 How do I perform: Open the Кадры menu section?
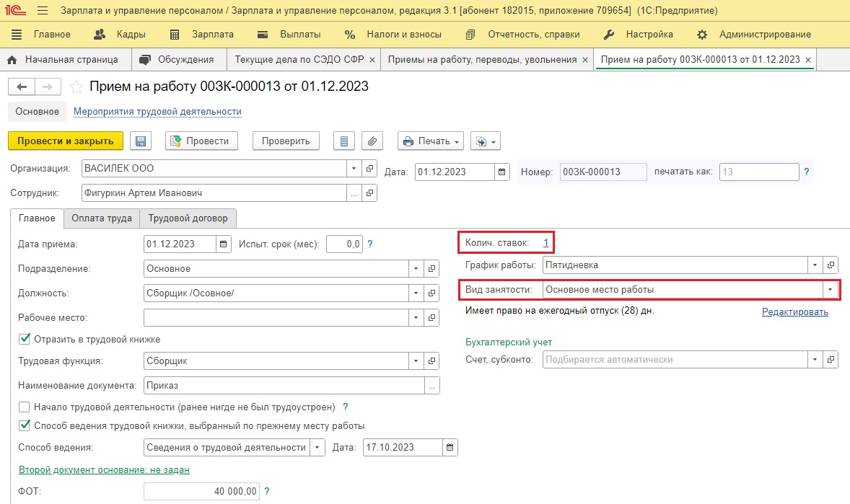[x=120, y=34]
